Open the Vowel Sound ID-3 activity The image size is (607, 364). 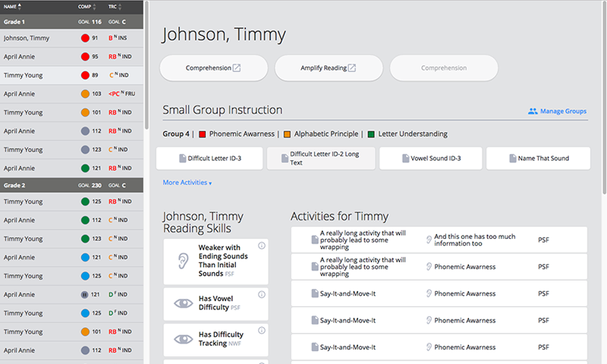coord(430,158)
